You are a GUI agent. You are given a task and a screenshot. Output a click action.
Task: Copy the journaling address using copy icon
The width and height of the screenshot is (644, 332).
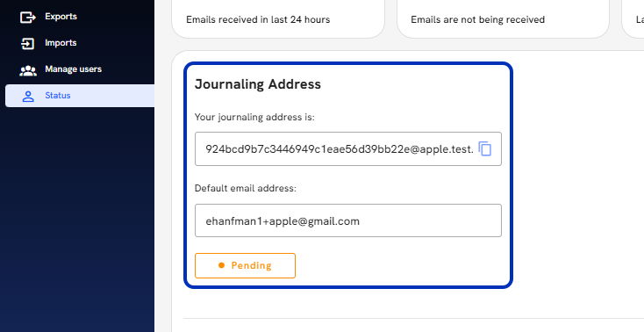point(485,148)
